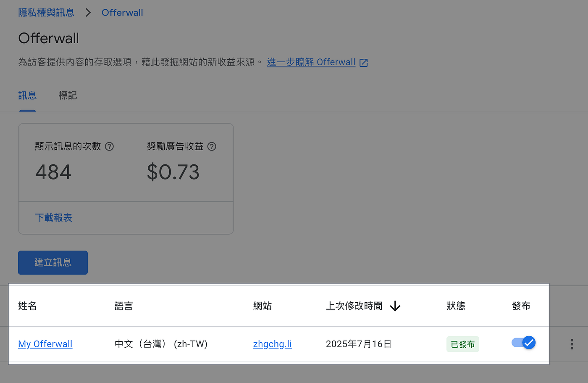Screen dimensions: 588x383
Task: Switch to the 標記 tab
Action: [x=68, y=95]
